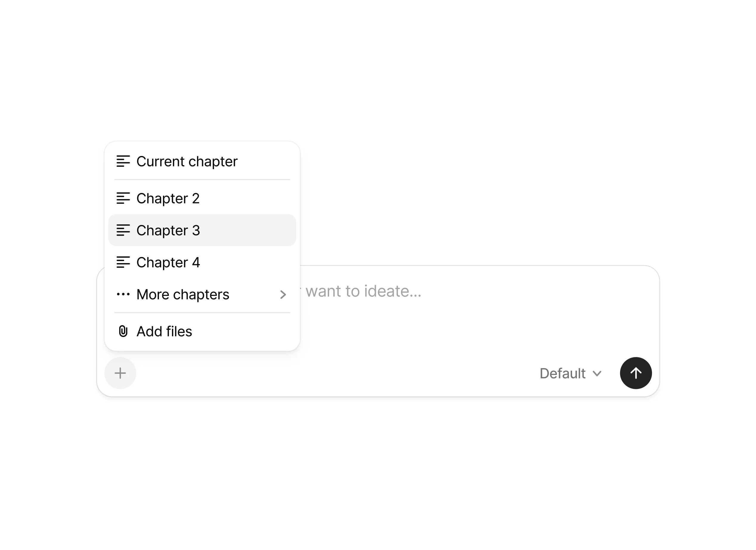Choose the Chapter 2 menu entry
Screen dimensions: 756x550
[x=168, y=198]
